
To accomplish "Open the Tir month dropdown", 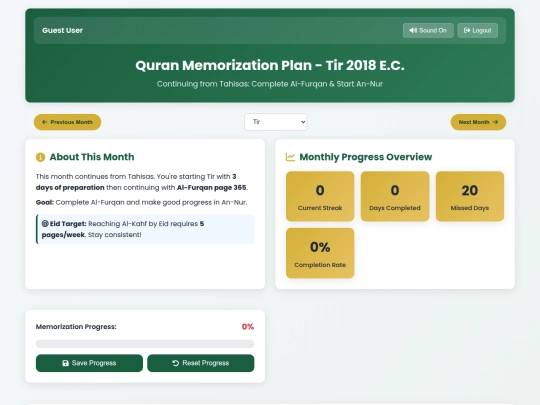I will point(276,122).
